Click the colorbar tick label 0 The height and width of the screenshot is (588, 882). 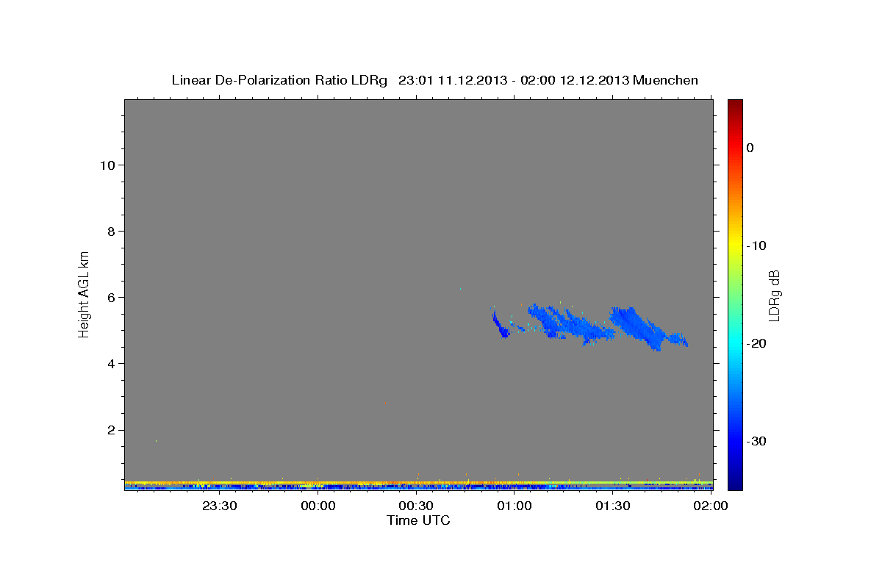pyautogui.click(x=750, y=148)
